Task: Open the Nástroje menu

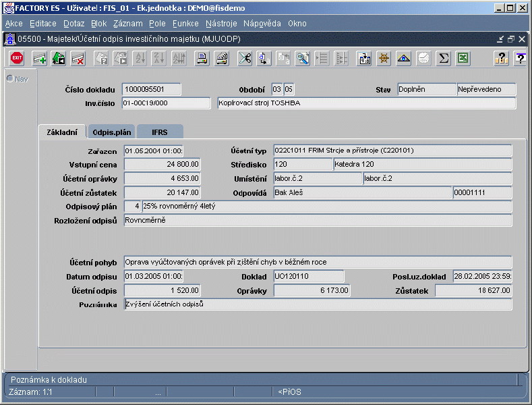Action: (x=221, y=24)
